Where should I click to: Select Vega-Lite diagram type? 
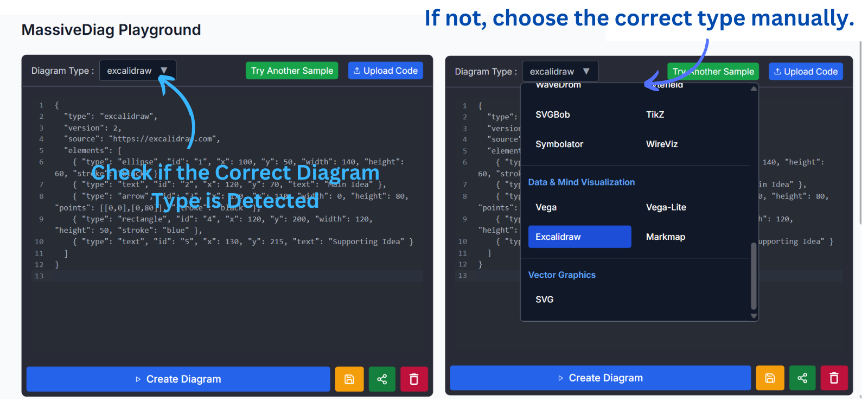tap(666, 207)
